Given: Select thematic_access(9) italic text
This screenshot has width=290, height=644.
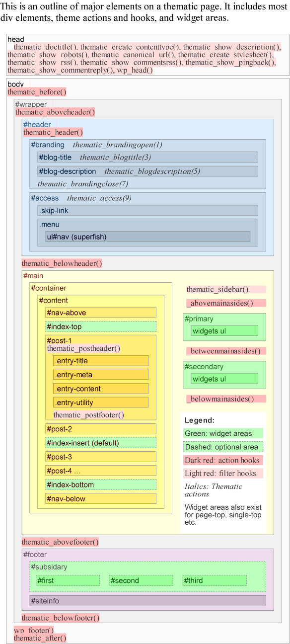Looking at the screenshot, I should tap(99, 198).
